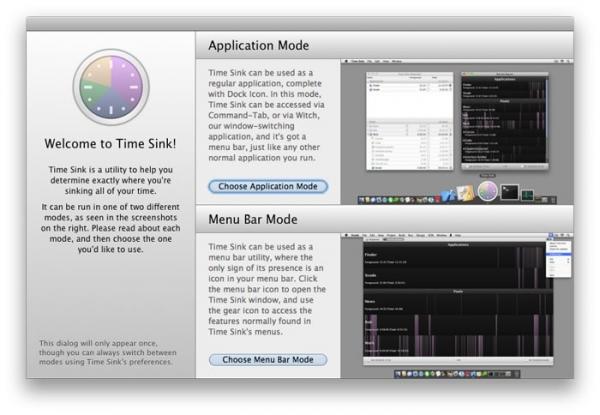Click the "This dialog will only appear once" note
The image size is (600, 415).
point(108,352)
